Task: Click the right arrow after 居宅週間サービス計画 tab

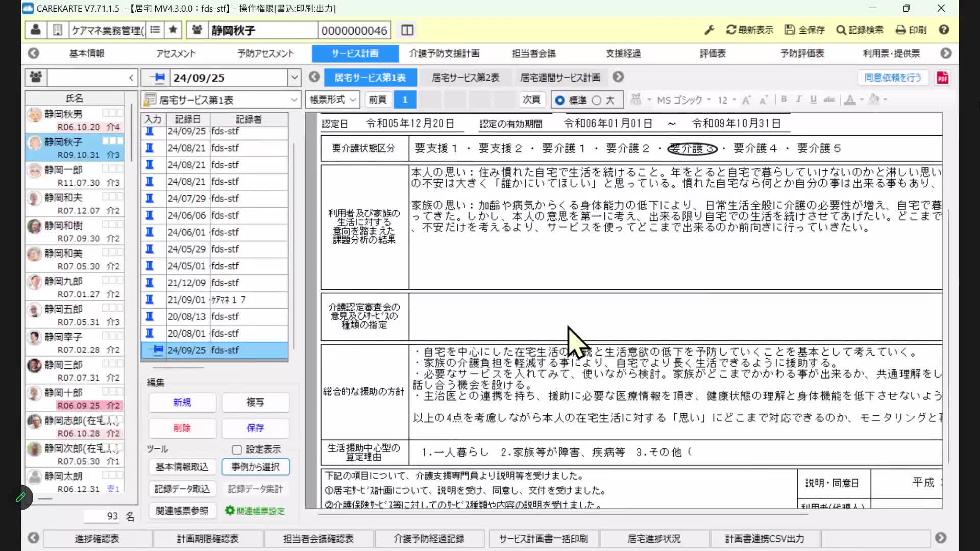Action: tap(618, 77)
